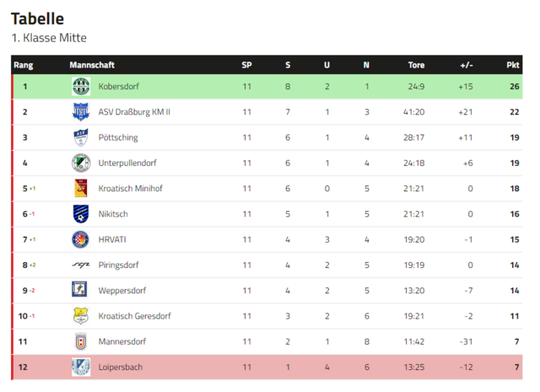The image size is (540, 392).
Task: Click the Unterpullendorf club logo
Action: click(81, 163)
